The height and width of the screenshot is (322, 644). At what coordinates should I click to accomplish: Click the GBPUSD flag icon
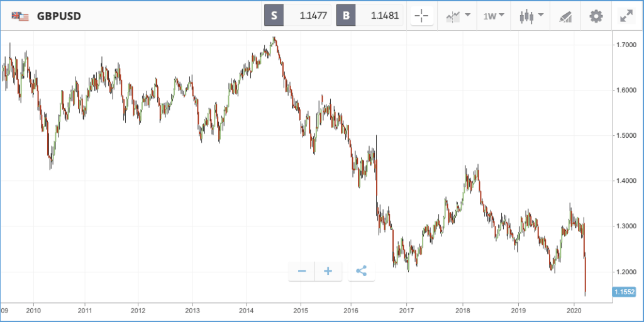point(20,16)
